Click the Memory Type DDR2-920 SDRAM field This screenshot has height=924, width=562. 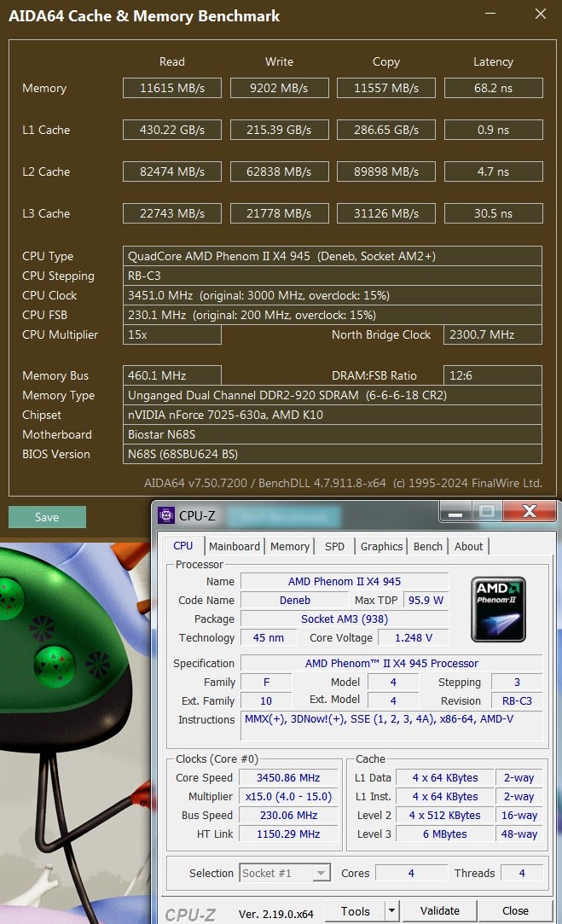click(x=333, y=395)
